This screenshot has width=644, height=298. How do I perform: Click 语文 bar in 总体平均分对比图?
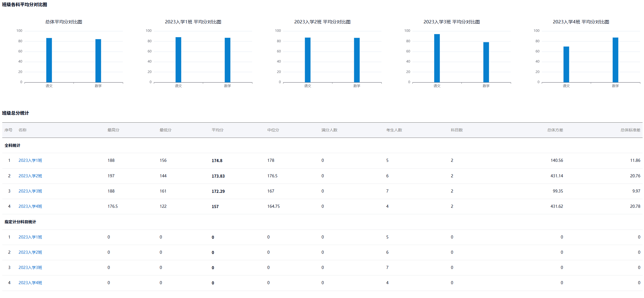(x=49, y=60)
